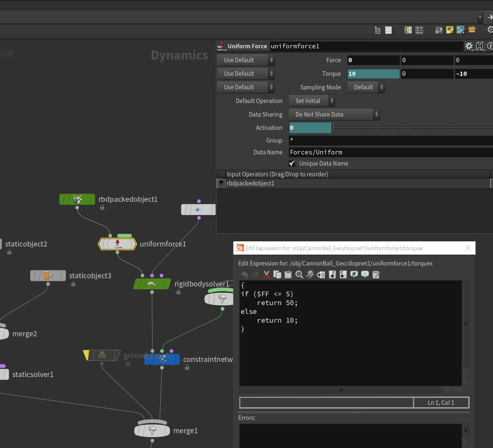Copy the expression text

pos(277,275)
